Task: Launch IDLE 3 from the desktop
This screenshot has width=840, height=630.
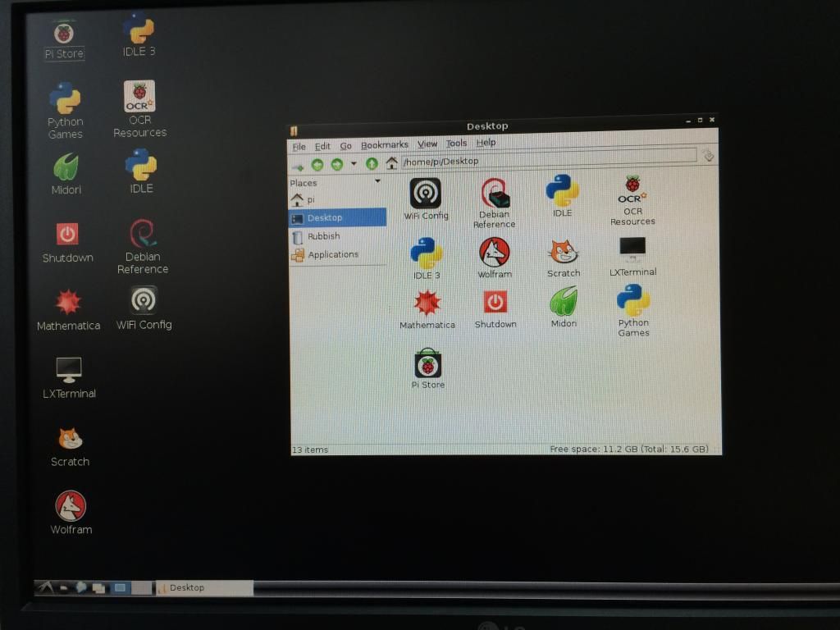Action: 139,34
